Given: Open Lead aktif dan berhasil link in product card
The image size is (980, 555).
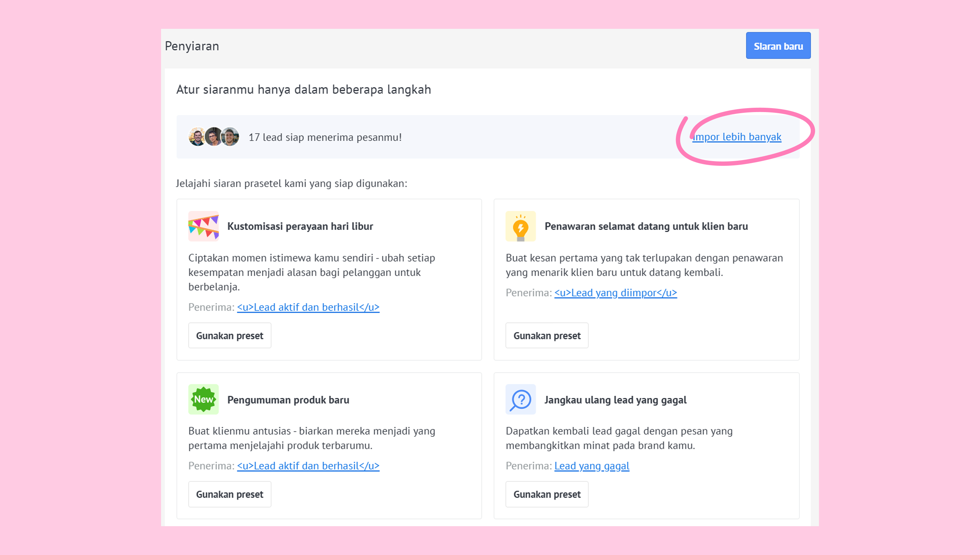Looking at the screenshot, I should click(308, 466).
